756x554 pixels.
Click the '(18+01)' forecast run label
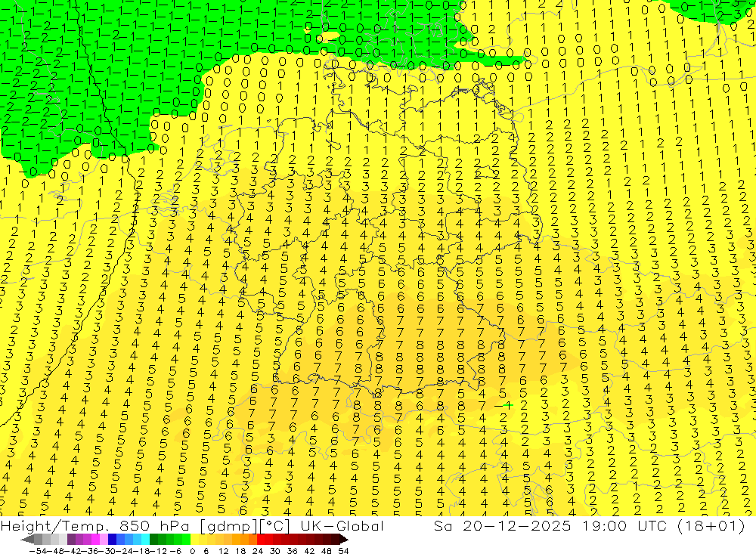pos(711,525)
